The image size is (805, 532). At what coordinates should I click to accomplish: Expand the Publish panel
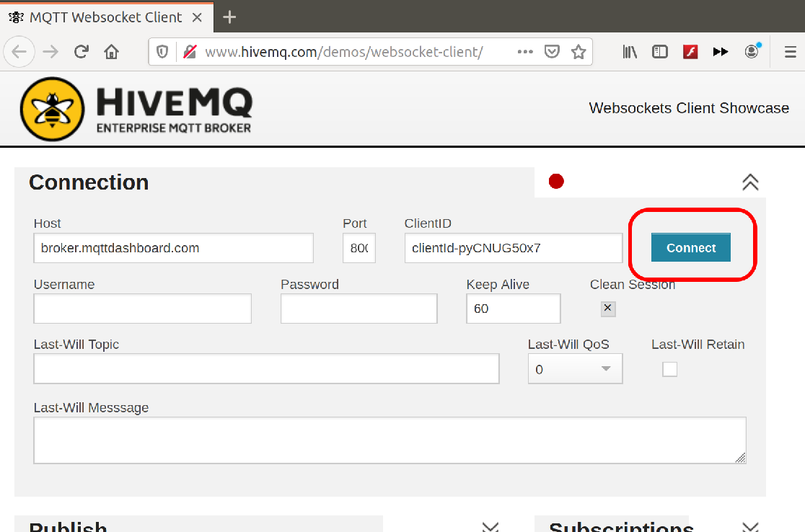pos(491,527)
